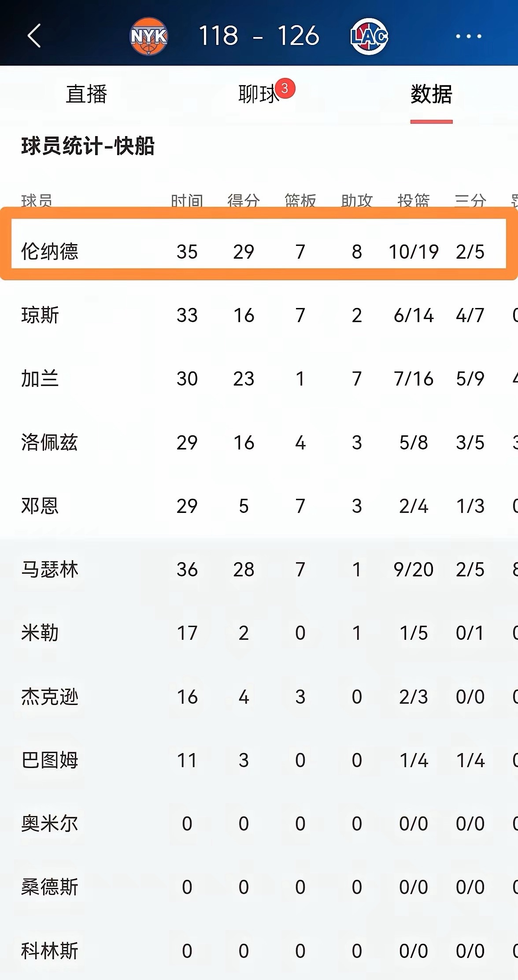Select the 数据 tab
Viewport: 518px width, 980px height.
point(431,93)
